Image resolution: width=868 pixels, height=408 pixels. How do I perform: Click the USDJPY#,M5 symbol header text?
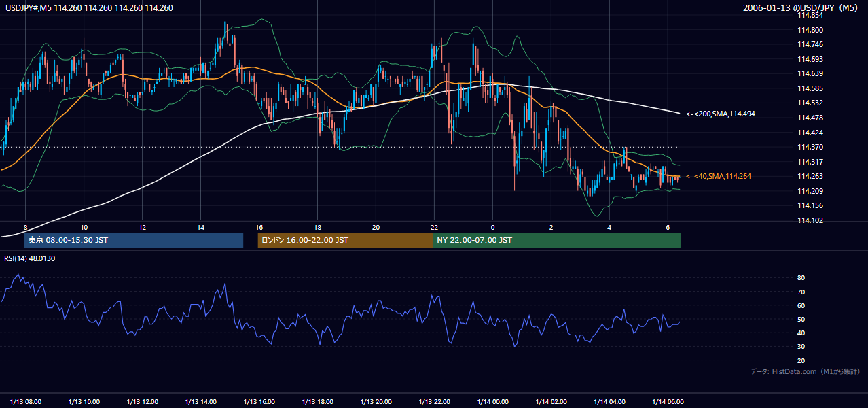pos(89,8)
